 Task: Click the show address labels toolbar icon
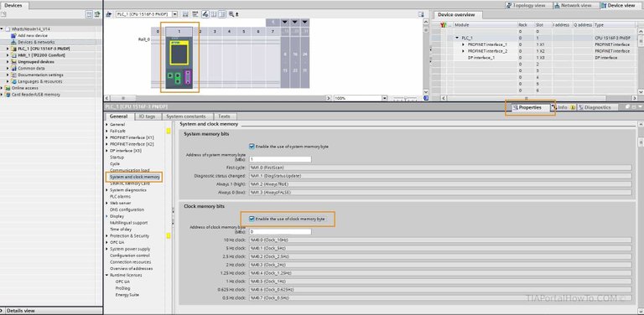195,14
